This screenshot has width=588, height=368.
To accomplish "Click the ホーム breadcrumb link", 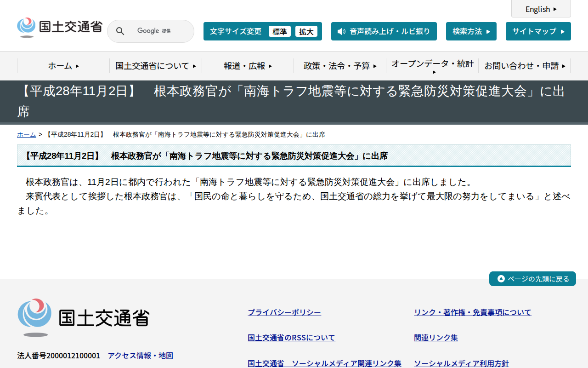I will pyautogui.click(x=27, y=134).
